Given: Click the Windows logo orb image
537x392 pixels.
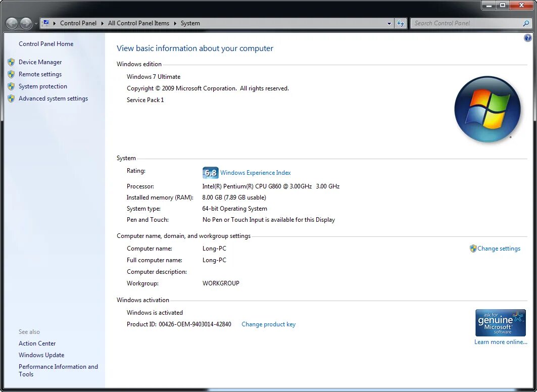Looking at the screenshot, I should pyautogui.click(x=487, y=109).
